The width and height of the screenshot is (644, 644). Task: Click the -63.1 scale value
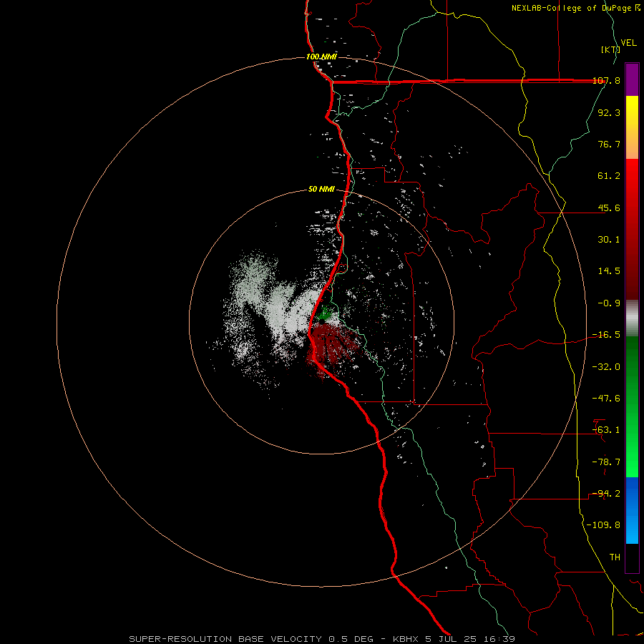606,430
